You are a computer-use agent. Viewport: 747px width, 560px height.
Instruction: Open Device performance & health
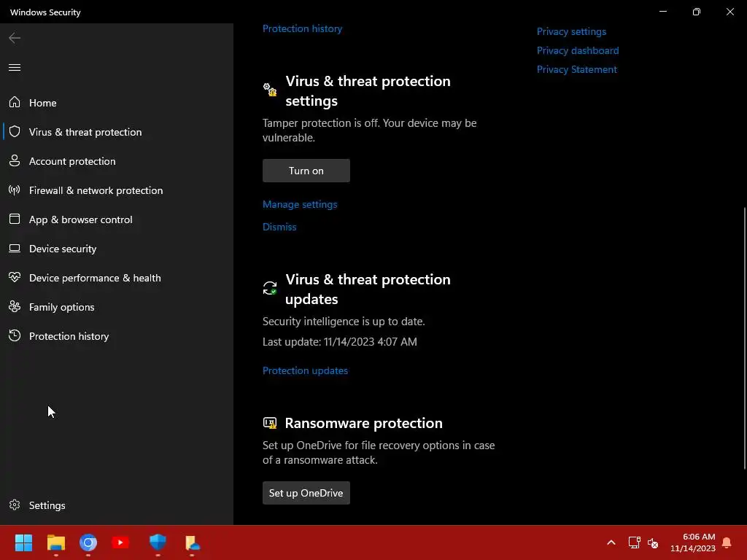117,278
